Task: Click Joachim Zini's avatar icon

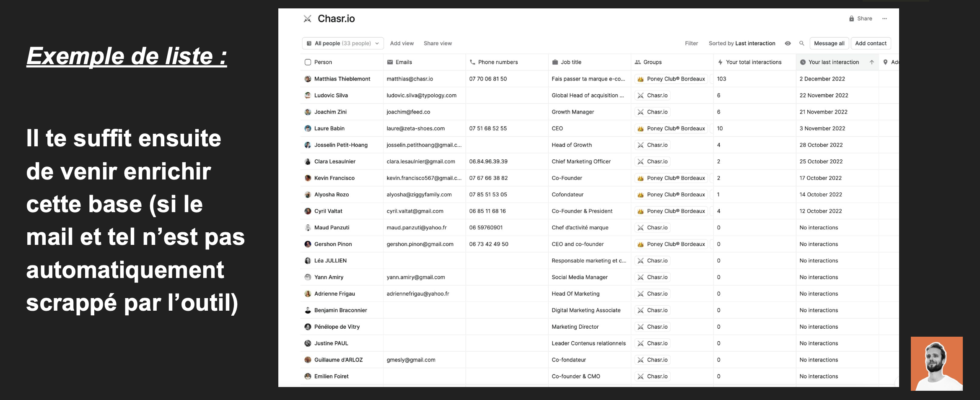Action: (x=308, y=112)
